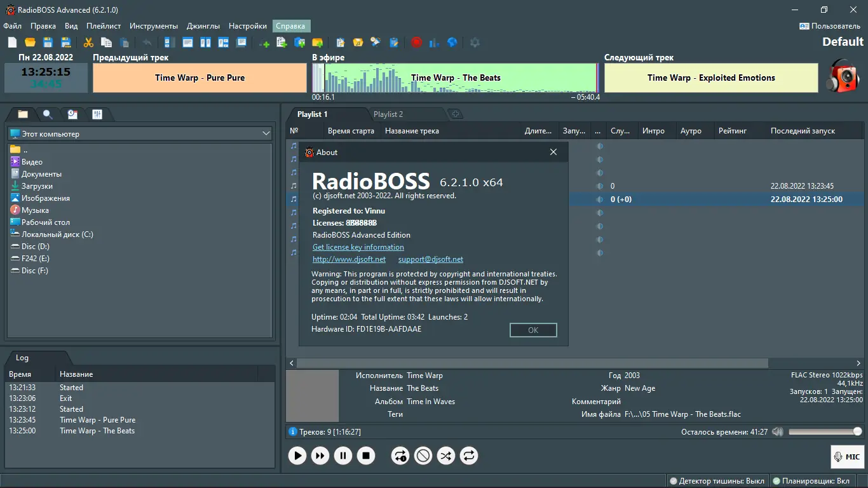This screenshot has height=488, width=868.
Task: Toggle shuffle playback mode
Action: [x=446, y=456]
